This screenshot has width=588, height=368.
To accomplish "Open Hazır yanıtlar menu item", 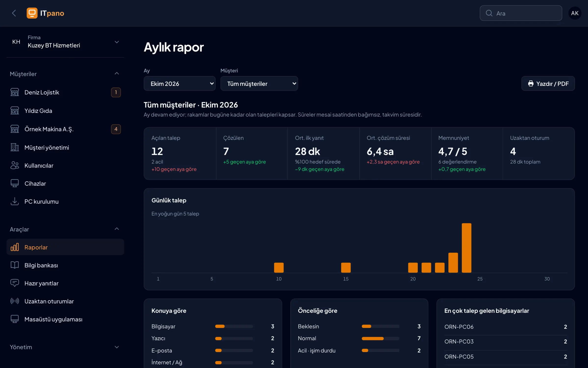I will tap(65, 283).
